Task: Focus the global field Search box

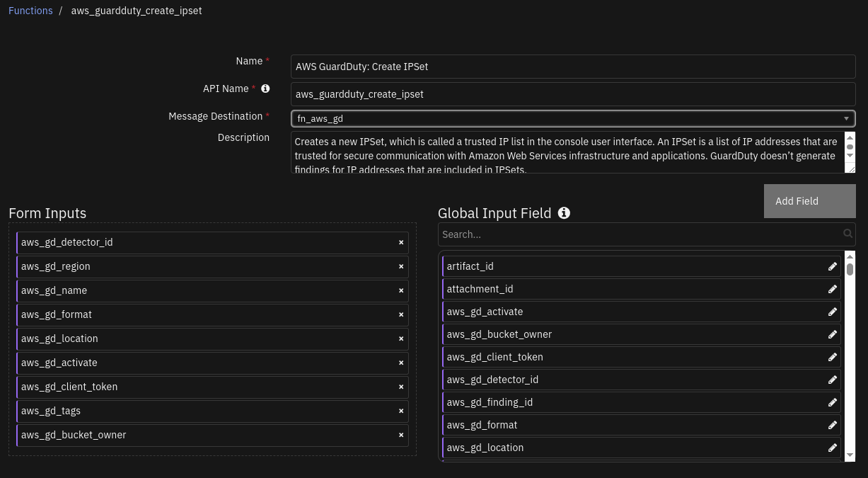Action: click(x=647, y=234)
